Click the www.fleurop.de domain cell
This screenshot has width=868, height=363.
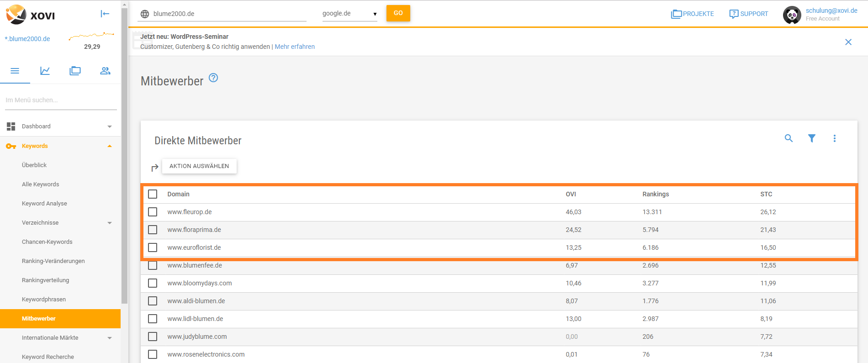[190, 212]
